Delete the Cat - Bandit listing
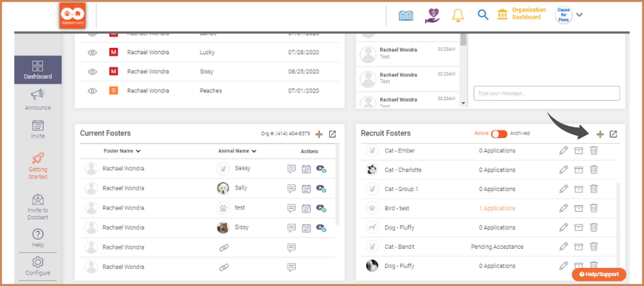This screenshot has height=286, width=644. pyautogui.click(x=593, y=247)
